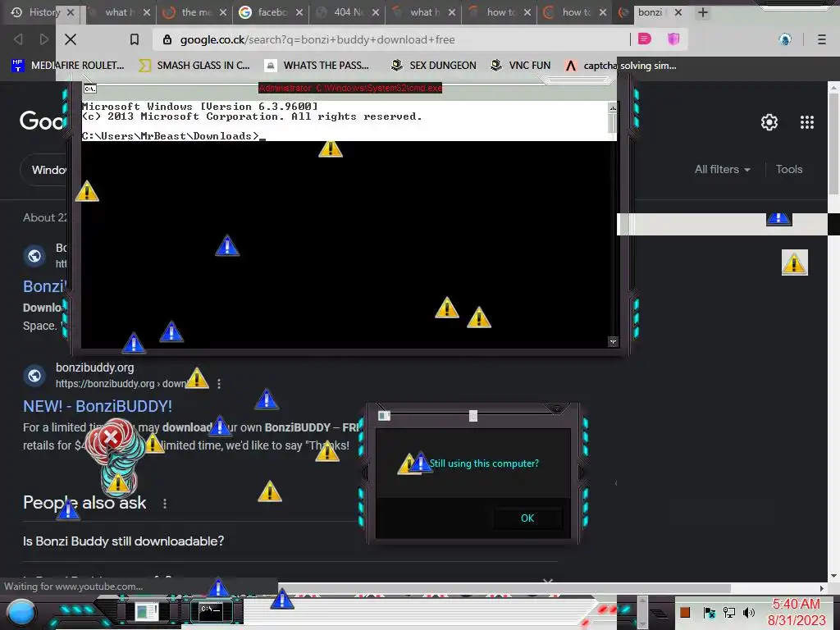840x630 pixels.
Task: Switch to the 'facebo' Google tab
Action: pos(272,11)
